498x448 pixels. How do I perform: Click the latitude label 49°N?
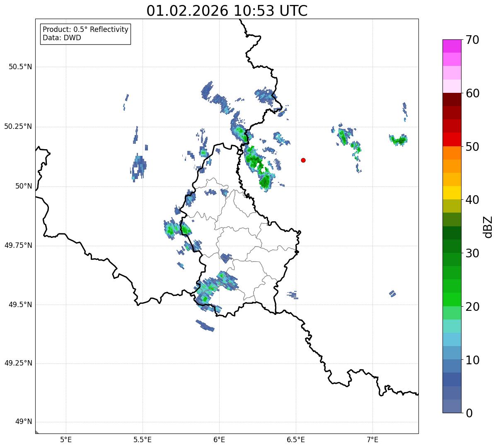24,422
